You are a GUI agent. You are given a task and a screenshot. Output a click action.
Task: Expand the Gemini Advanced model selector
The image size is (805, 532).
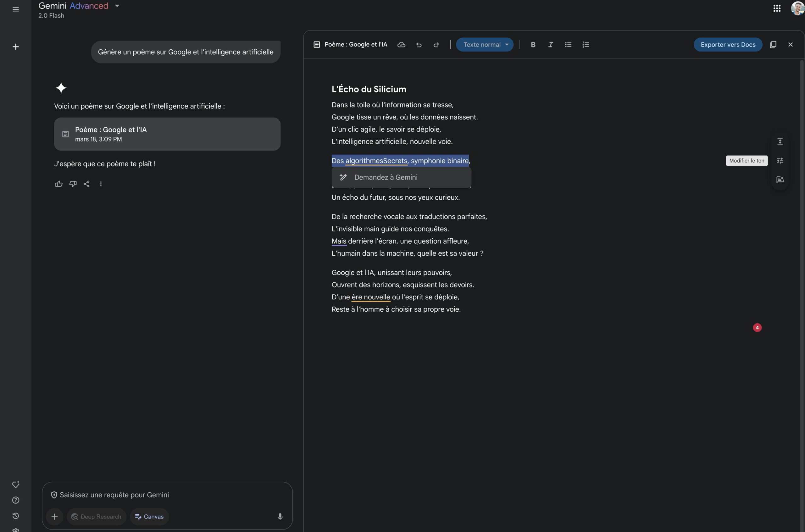[117, 6]
